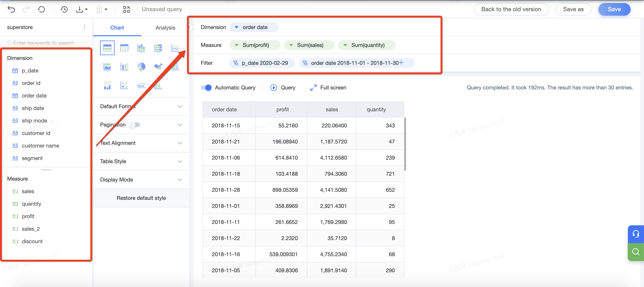Select the China map chart type
This screenshot has height=287, width=644.
click(x=158, y=67)
